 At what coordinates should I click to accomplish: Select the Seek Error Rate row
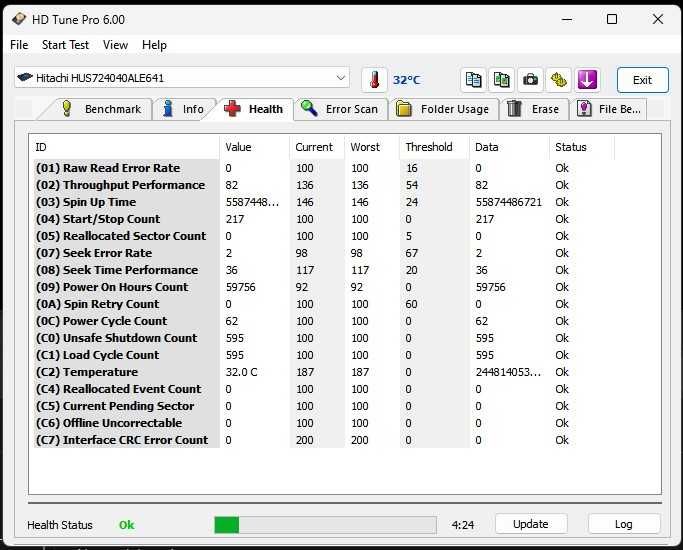[324, 253]
